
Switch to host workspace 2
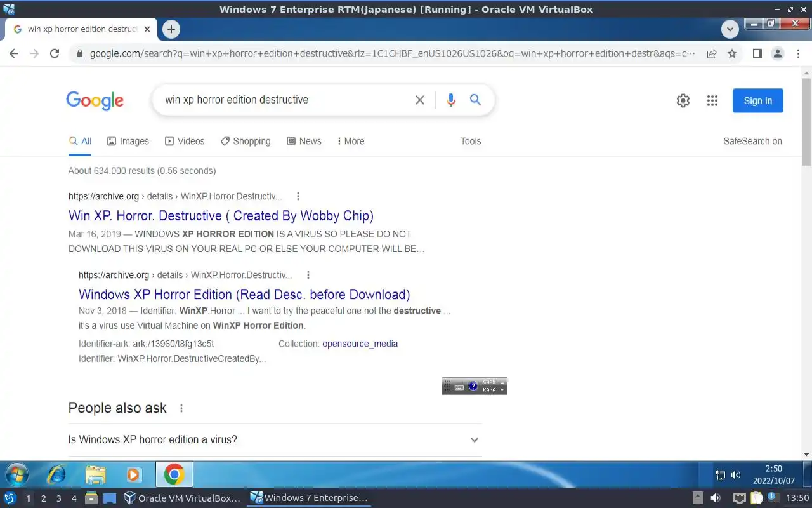43,498
